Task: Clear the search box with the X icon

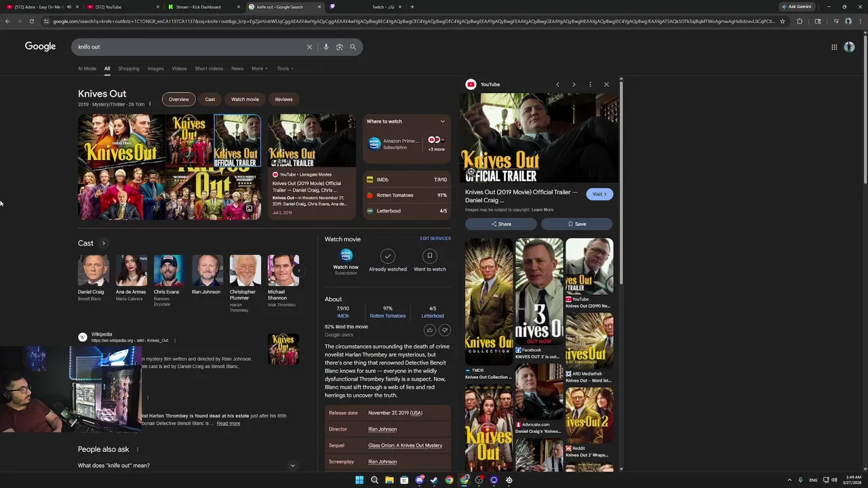Action: click(309, 47)
